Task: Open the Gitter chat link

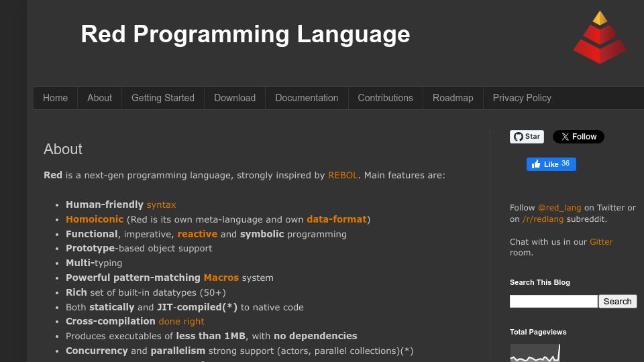Action: 601,242
